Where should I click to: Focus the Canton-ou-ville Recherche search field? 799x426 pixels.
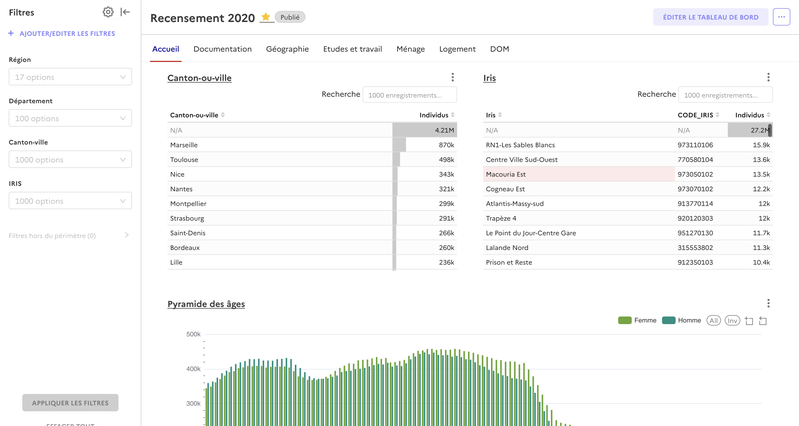(x=409, y=95)
